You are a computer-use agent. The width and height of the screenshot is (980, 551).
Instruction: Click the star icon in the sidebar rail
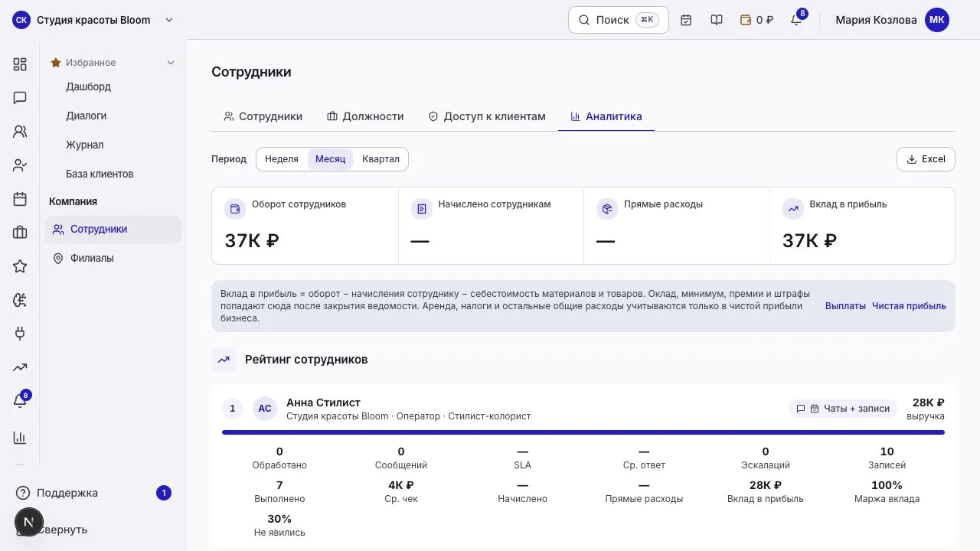(20, 266)
